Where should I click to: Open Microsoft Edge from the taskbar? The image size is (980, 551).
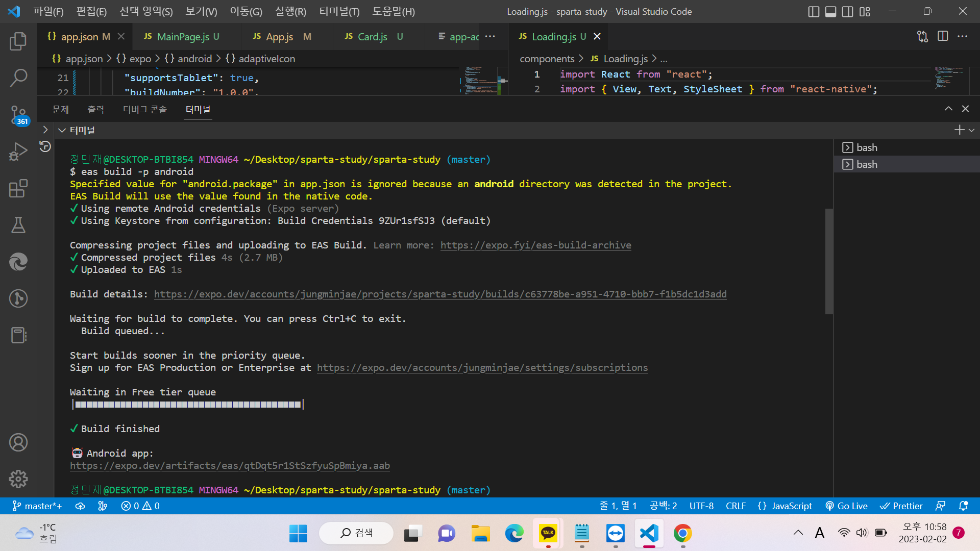click(514, 533)
